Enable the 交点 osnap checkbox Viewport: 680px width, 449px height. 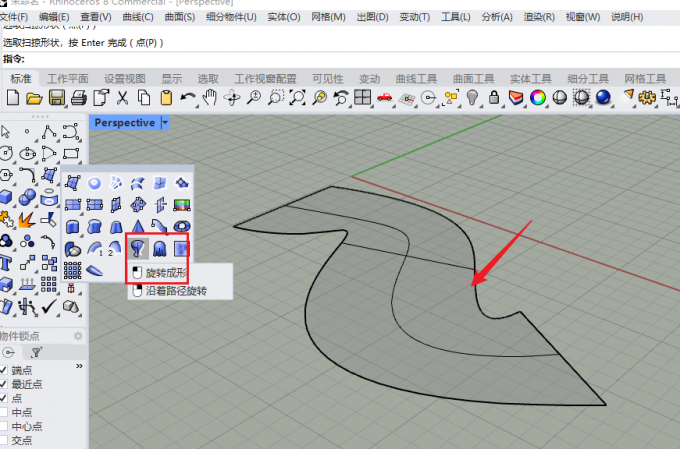pos(3,440)
